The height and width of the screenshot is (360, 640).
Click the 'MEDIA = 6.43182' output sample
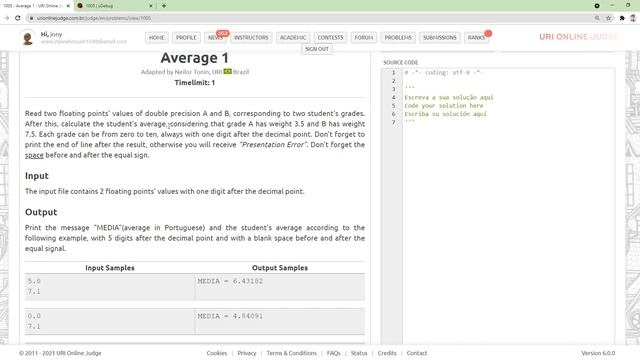230,281
